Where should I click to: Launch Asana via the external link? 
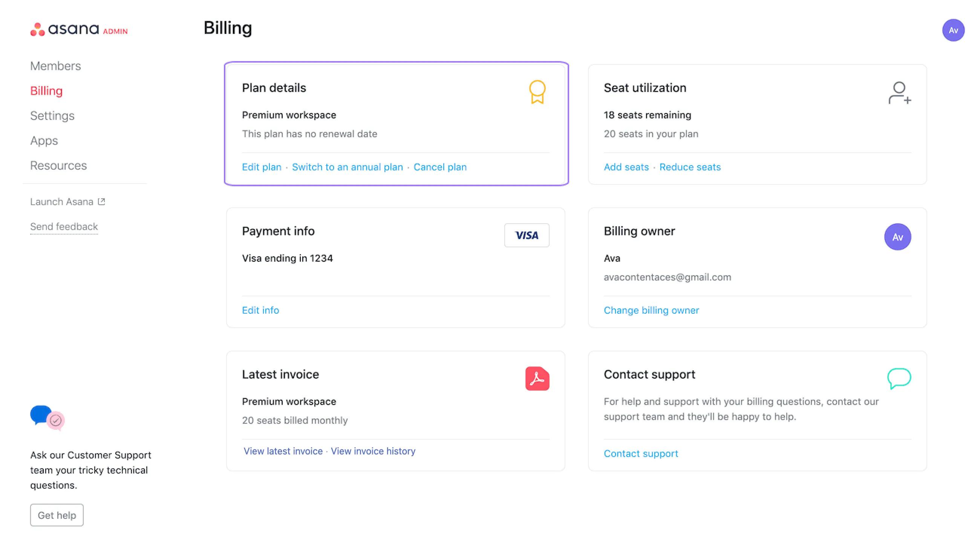click(x=67, y=202)
